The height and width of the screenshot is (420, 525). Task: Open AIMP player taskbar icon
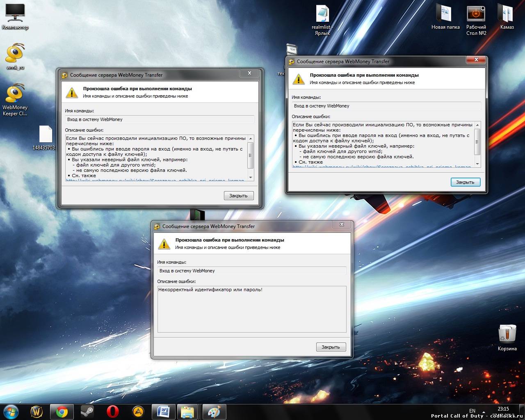point(138,411)
